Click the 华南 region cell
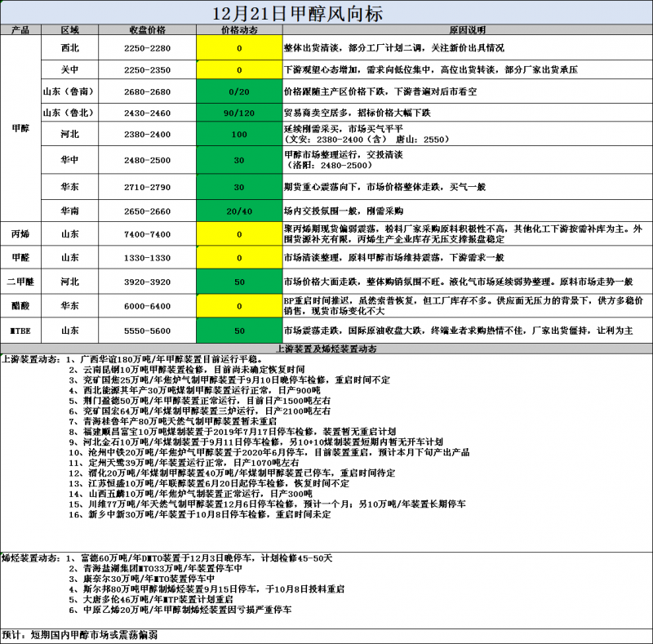This screenshot has height=644, width=653. pyautogui.click(x=69, y=211)
